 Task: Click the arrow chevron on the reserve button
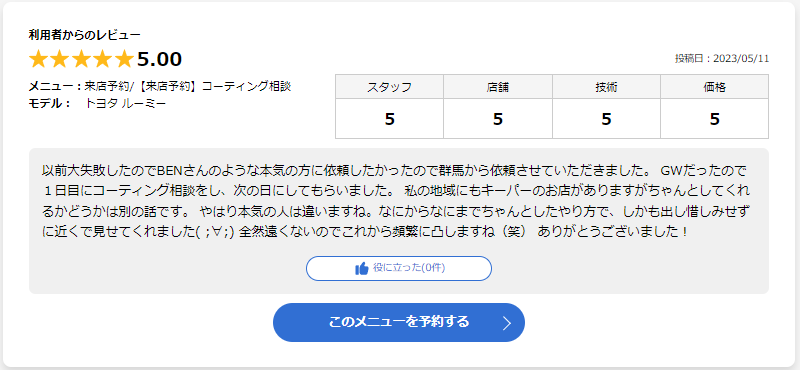[x=507, y=323]
